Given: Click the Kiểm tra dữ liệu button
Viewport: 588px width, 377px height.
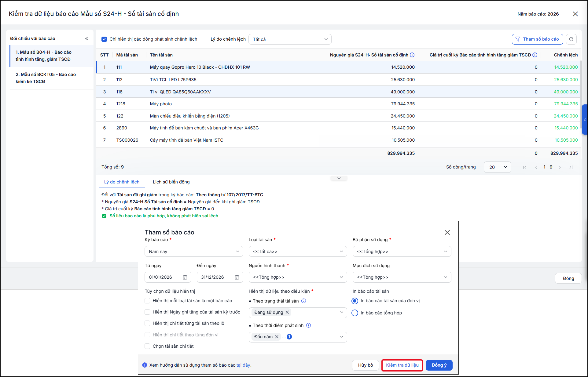Looking at the screenshot, I should tap(402, 365).
